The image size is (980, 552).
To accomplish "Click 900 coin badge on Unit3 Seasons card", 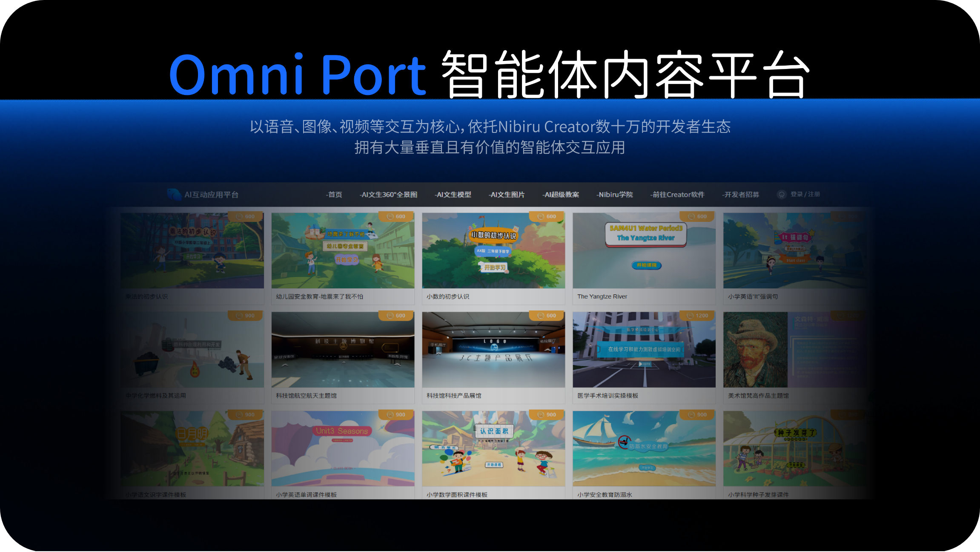I will [x=396, y=414].
